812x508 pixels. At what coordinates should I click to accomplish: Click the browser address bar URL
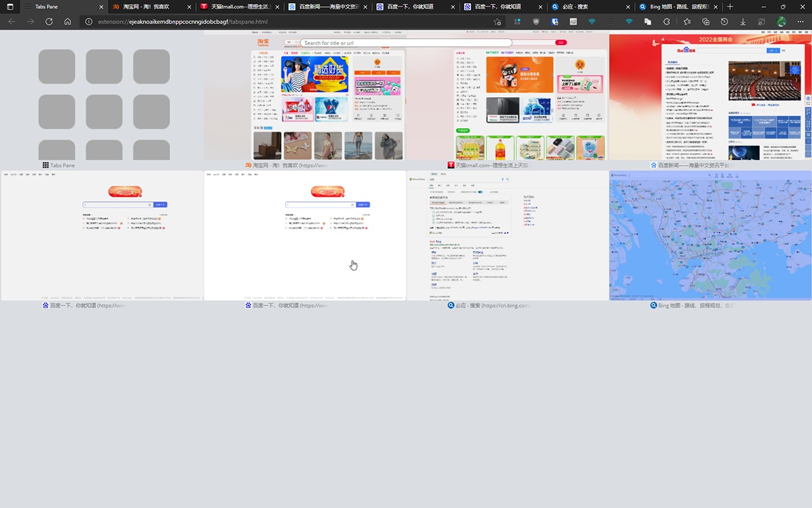(x=182, y=22)
